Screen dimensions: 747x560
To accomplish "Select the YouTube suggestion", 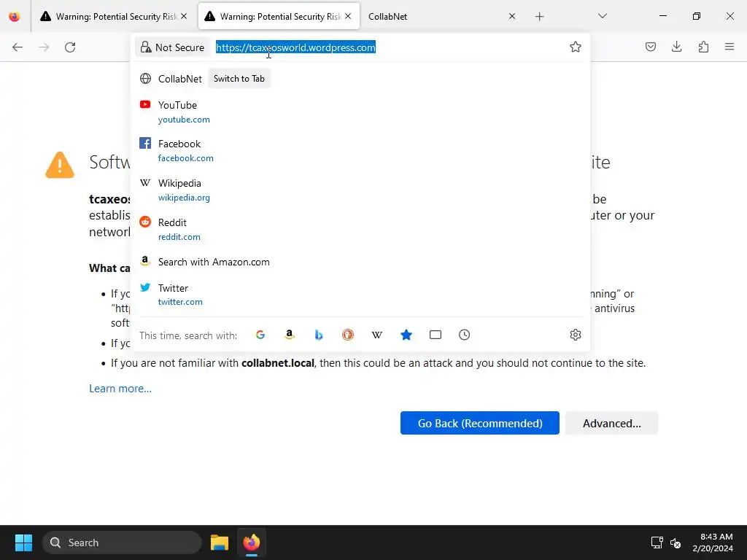I will coord(360,112).
